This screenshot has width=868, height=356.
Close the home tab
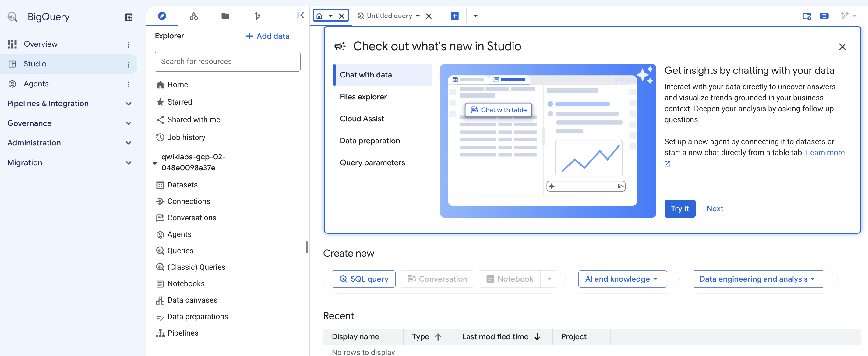[342, 16]
